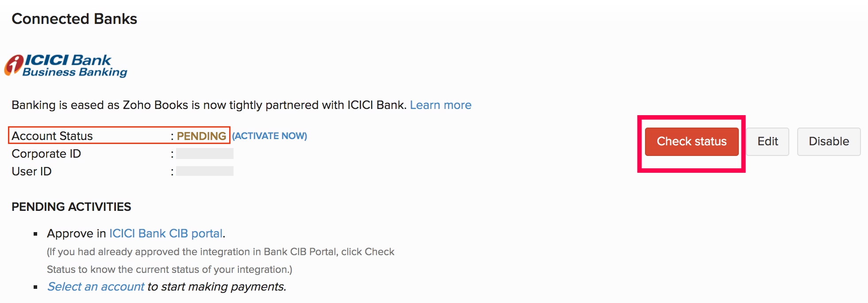This screenshot has height=303, width=868.
Task: Click the 'Approve in' bullet text
Action: point(76,233)
